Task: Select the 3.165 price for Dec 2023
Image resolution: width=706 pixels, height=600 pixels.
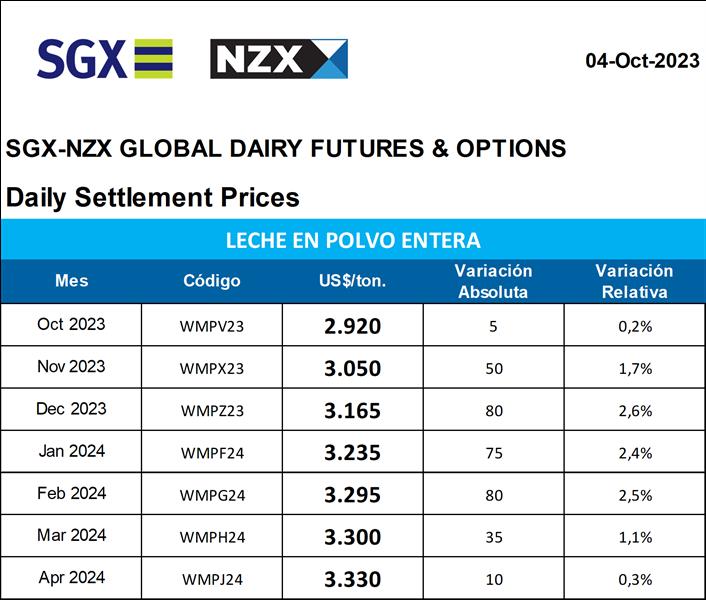Action: (x=353, y=410)
